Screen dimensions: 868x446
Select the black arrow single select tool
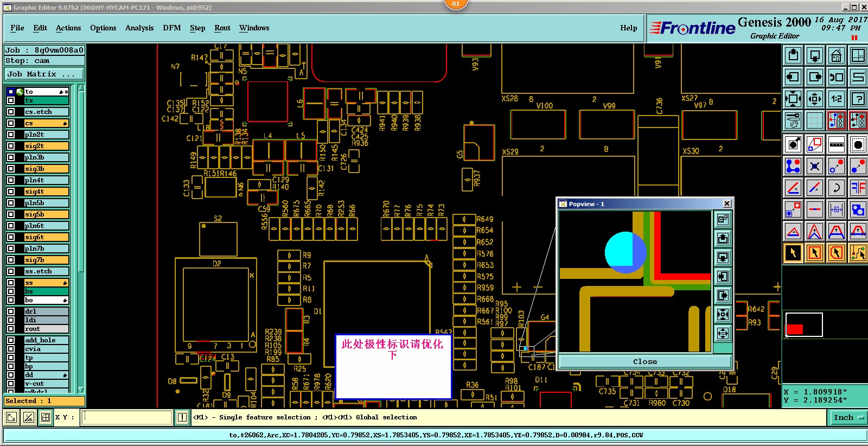[793, 253]
